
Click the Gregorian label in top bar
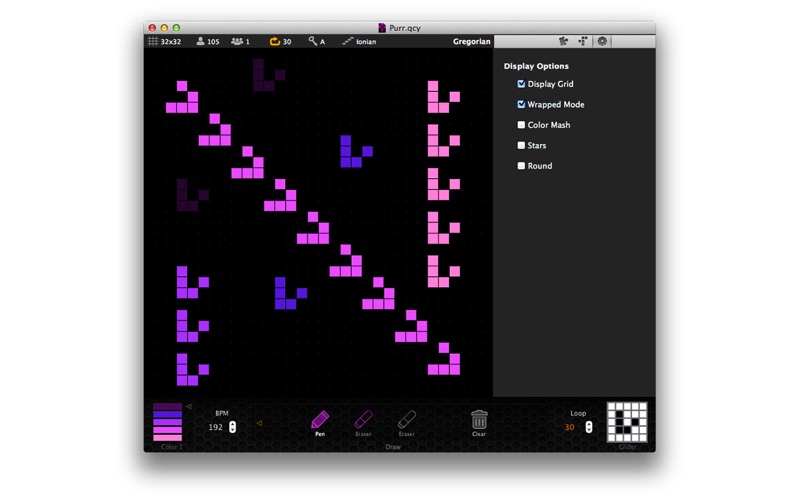click(471, 41)
